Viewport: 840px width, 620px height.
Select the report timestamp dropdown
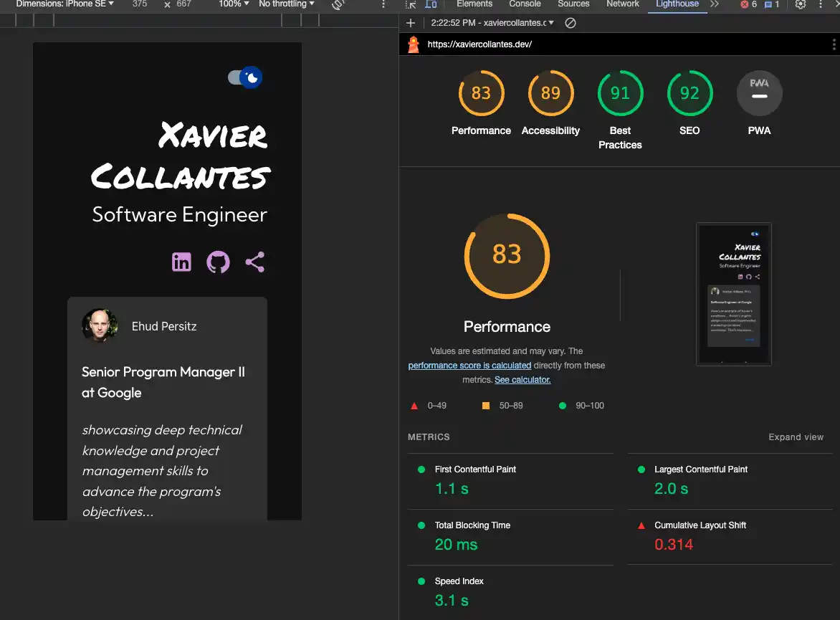pos(492,23)
